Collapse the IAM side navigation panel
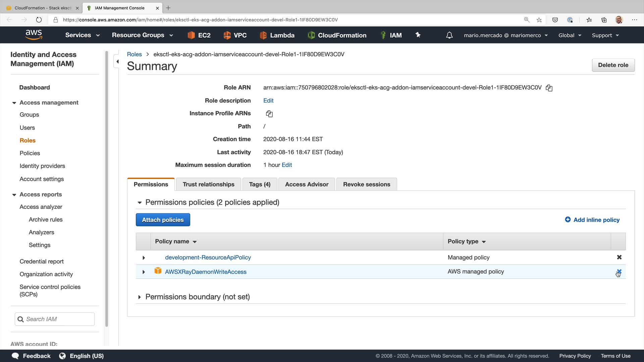Viewport: 644px width, 362px height. point(117,61)
